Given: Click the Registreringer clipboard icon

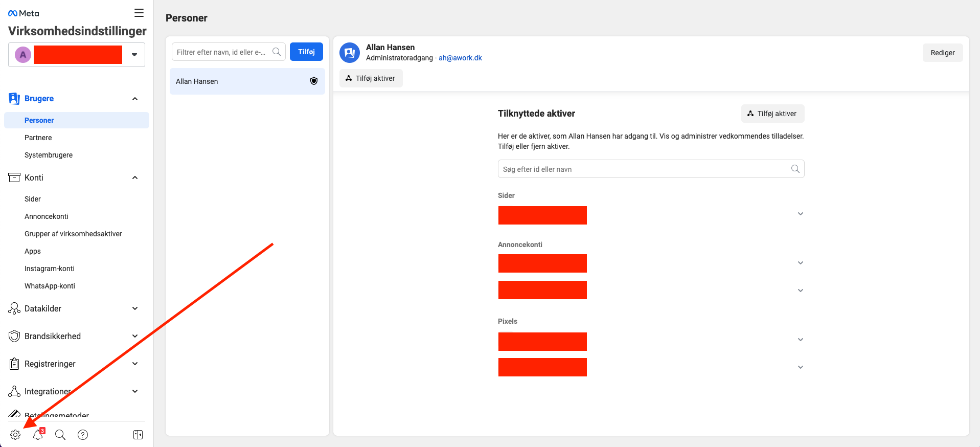Looking at the screenshot, I should [14, 364].
